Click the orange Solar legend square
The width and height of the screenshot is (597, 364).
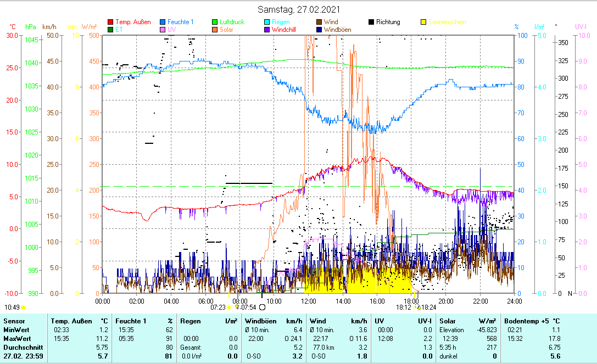pyautogui.click(x=215, y=30)
